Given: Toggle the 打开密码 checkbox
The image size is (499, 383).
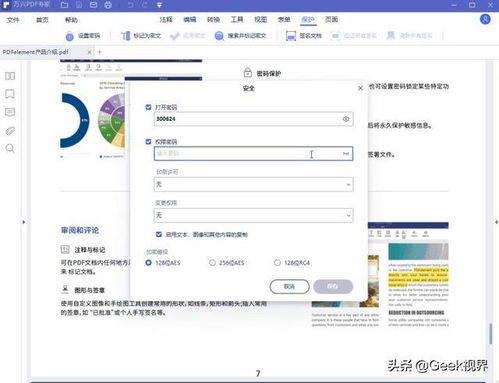Looking at the screenshot, I should coord(148,107).
